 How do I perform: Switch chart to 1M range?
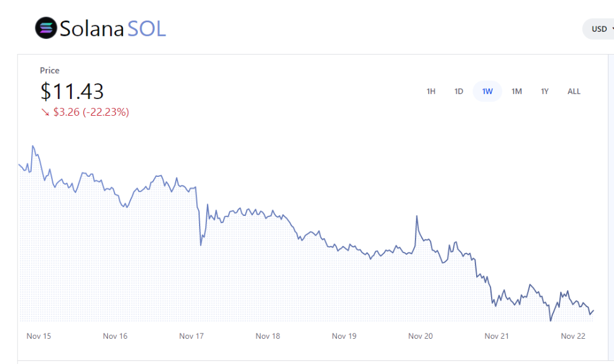(516, 92)
